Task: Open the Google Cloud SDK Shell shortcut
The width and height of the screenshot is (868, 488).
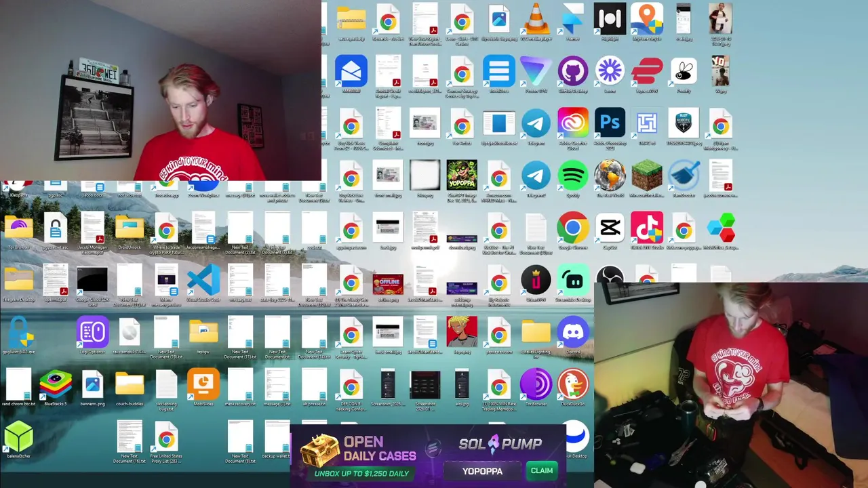Action: pos(92,281)
